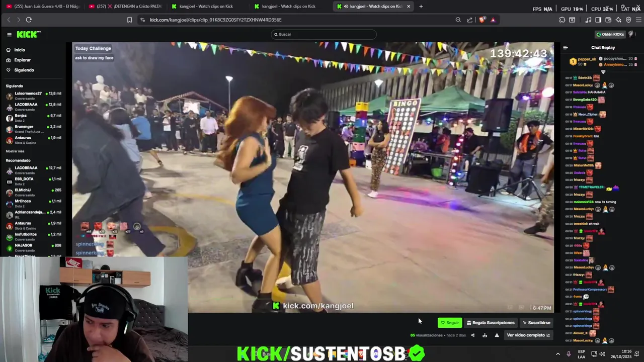Open Leo AI sparkle icon

click(618, 20)
